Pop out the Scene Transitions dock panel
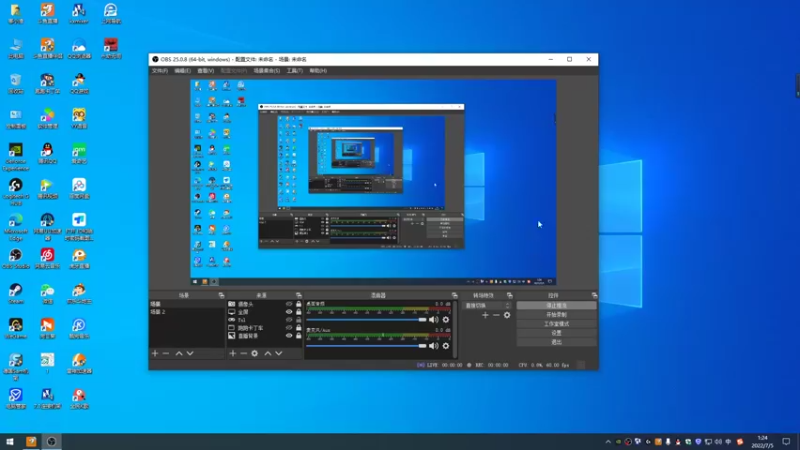The image size is (800, 450). click(x=509, y=295)
